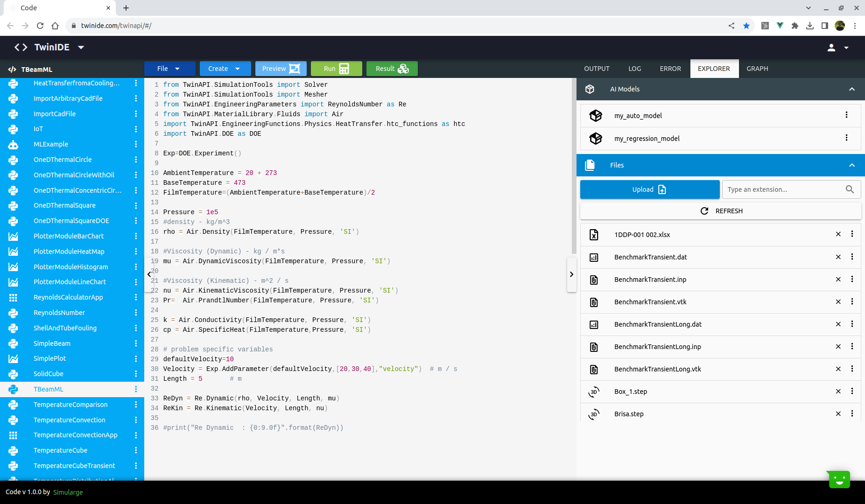Click the code editor vertical scrollbar
This screenshot has width=865, height=504.
coord(574,166)
